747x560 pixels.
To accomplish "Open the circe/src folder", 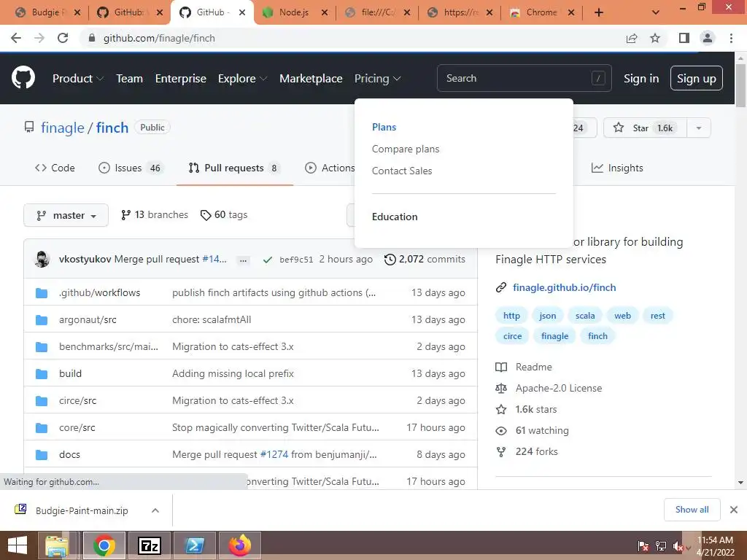I will tap(77, 401).
